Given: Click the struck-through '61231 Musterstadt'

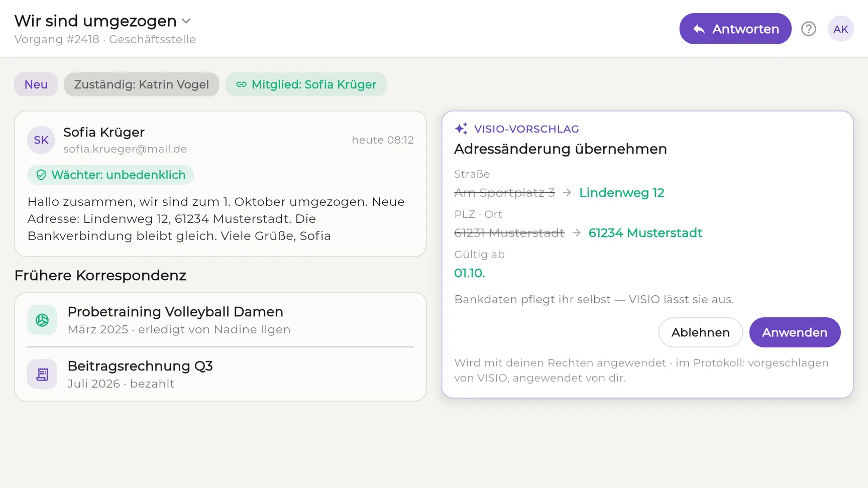Looking at the screenshot, I should (509, 233).
